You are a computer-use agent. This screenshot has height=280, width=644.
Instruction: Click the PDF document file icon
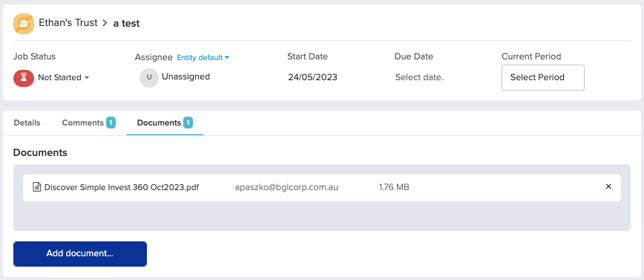[37, 187]
